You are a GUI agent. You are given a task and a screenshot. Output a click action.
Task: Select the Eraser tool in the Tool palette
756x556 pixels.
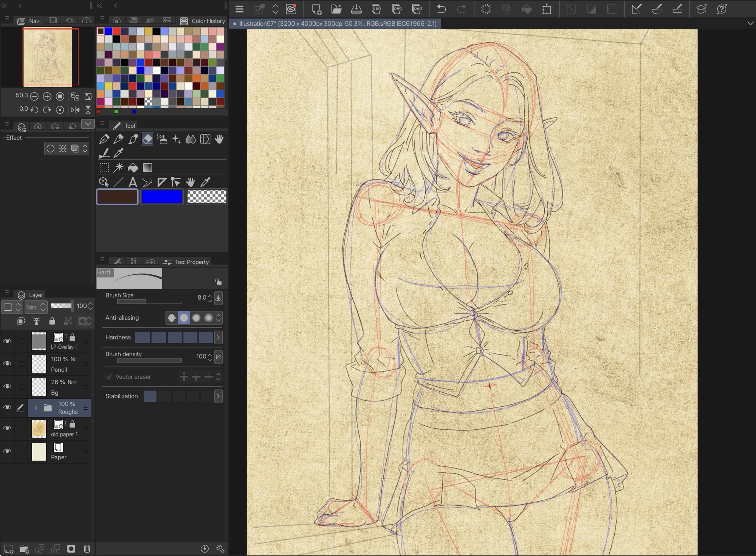pyautogui.click(x=147, y=139)
